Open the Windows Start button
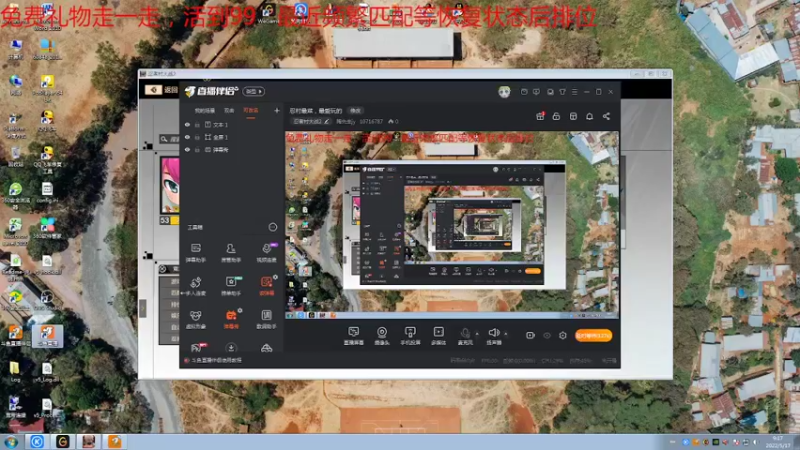800x450 pixels. click(x=11, y=442)
